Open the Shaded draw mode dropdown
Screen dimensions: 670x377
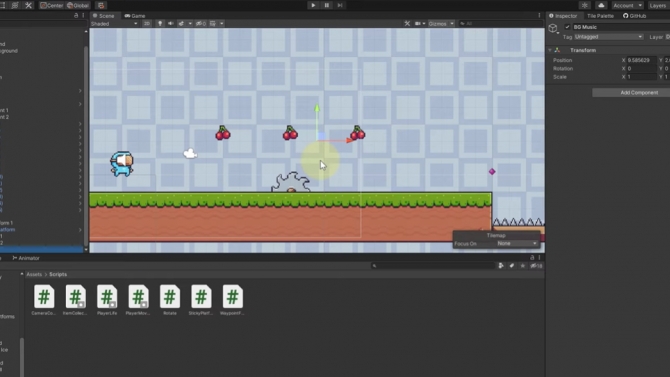(114, 24)
